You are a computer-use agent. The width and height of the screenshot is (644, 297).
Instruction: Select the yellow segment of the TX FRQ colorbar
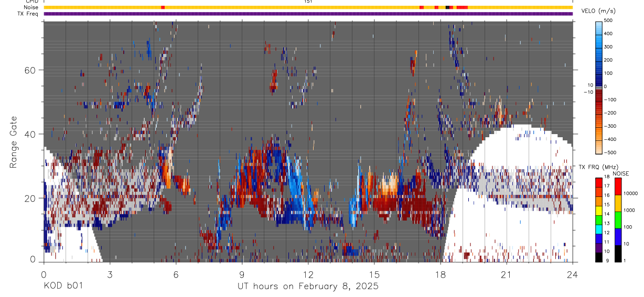coord(598,211)
